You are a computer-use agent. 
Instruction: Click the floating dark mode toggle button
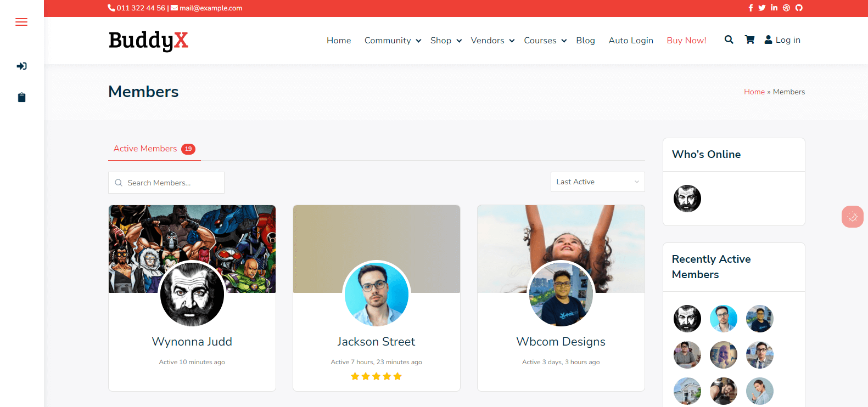pos(853,217)
